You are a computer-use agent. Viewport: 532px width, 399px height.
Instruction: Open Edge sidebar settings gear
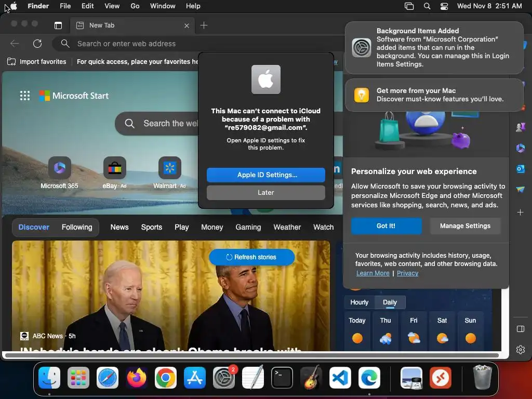[x=521, y=350]
